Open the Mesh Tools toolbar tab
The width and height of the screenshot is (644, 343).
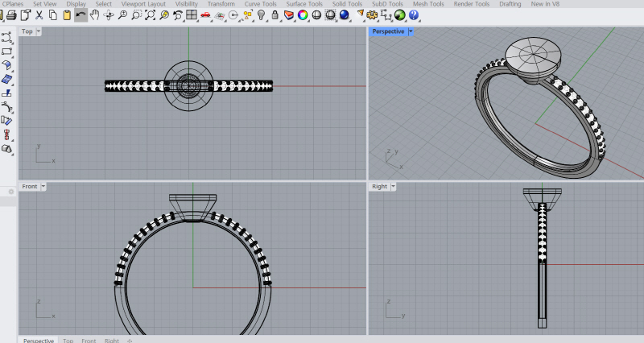(x=428, y=4)
